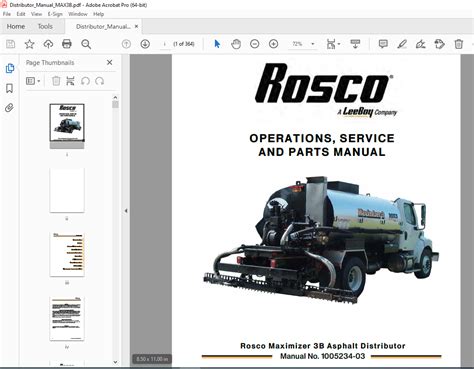The height and width of the screenshot is (369, 474).
Task: Zoom in with the plus icon
Action: point(273,44)
